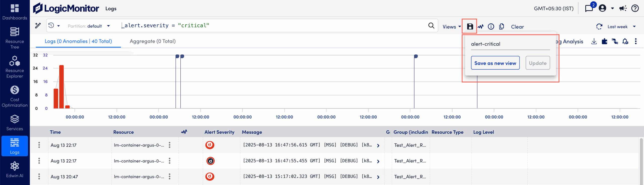The image size is (644, 185).
Task: Click the Group (includin column header
Action: click(411, 132)
